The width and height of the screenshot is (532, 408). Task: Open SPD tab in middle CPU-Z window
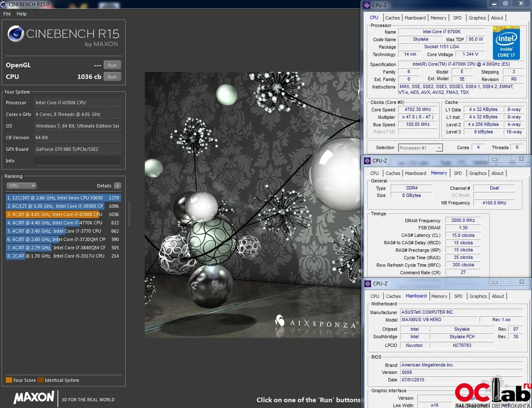click(458, 173)
